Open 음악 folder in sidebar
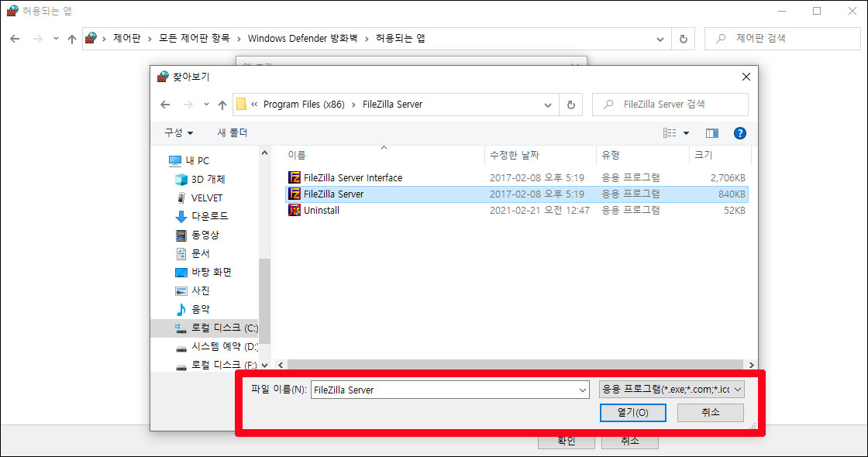Screen dimensions: 868x457 [193, 309]
